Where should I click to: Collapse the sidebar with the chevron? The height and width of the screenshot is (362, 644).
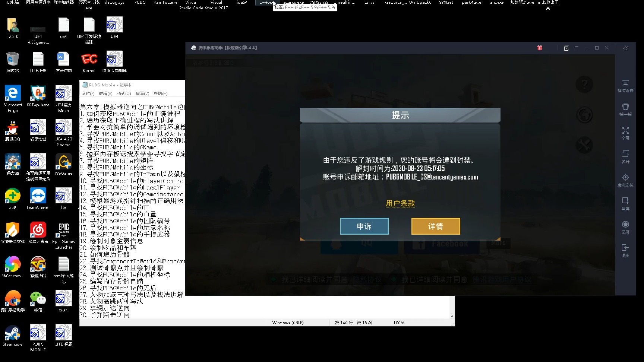click(625, 48)
